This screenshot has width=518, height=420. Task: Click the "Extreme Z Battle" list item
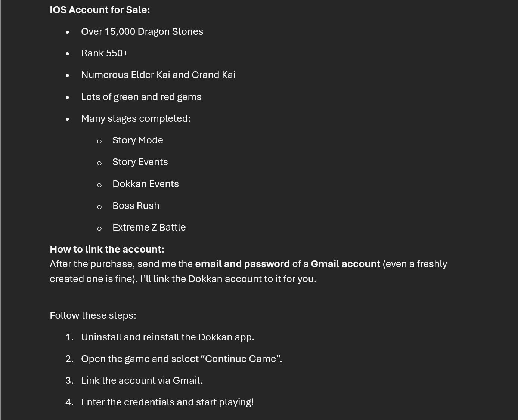pos(149,228)
